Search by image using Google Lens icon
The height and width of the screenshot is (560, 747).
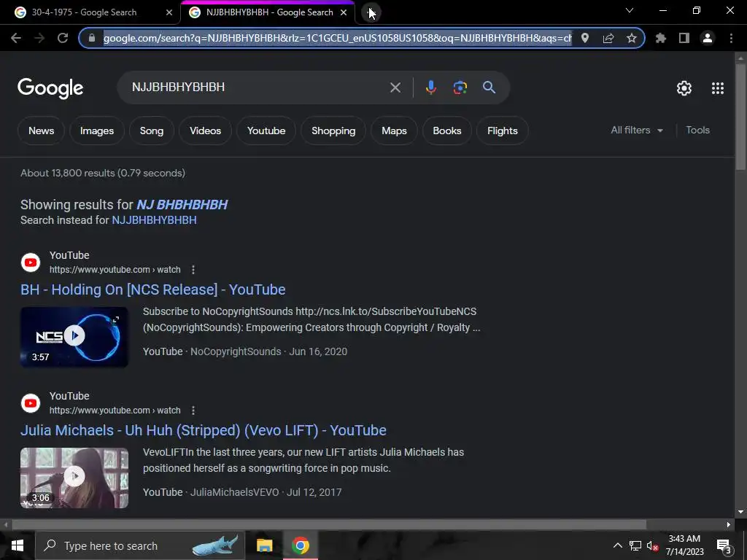[x=460, y=87]
